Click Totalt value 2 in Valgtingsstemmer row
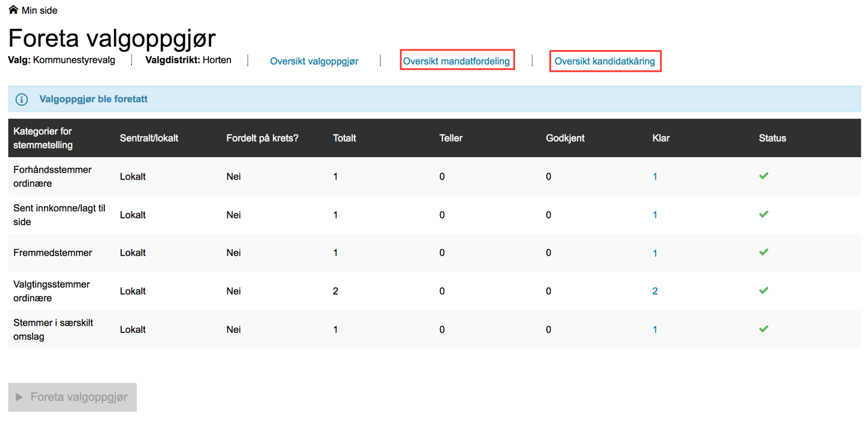 click(336, 291)
